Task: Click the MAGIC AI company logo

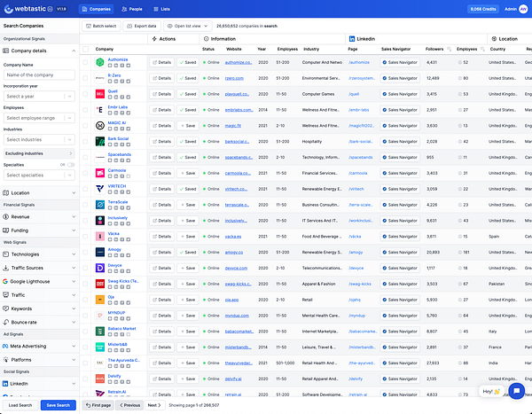Action: 99,125
